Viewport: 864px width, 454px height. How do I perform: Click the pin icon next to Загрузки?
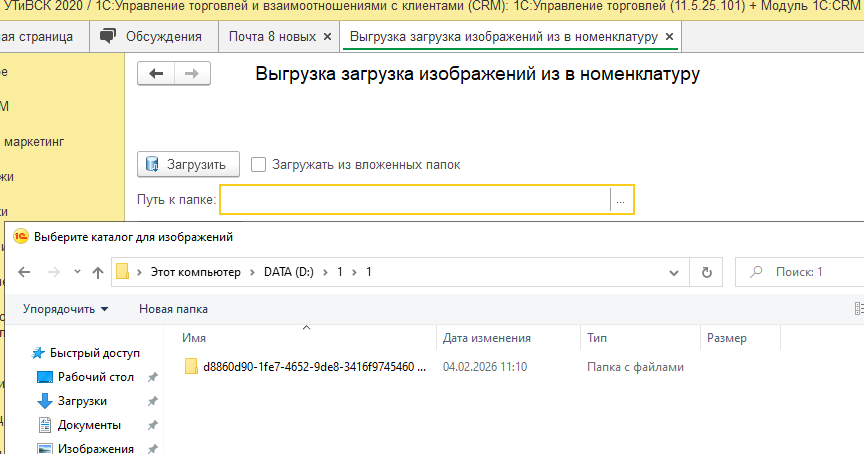click(153, 401)
